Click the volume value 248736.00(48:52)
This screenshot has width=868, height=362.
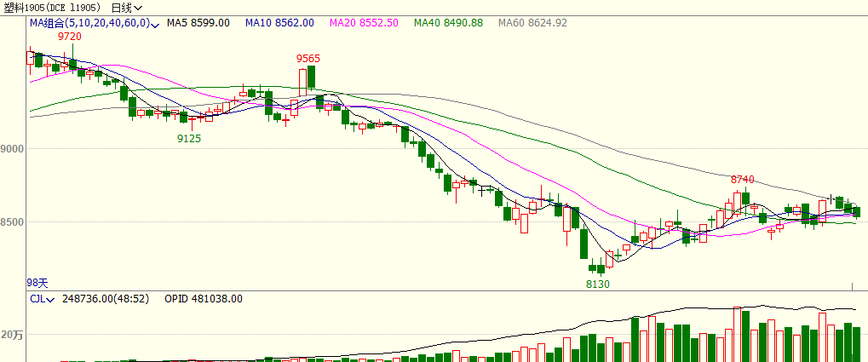(106, 299)
